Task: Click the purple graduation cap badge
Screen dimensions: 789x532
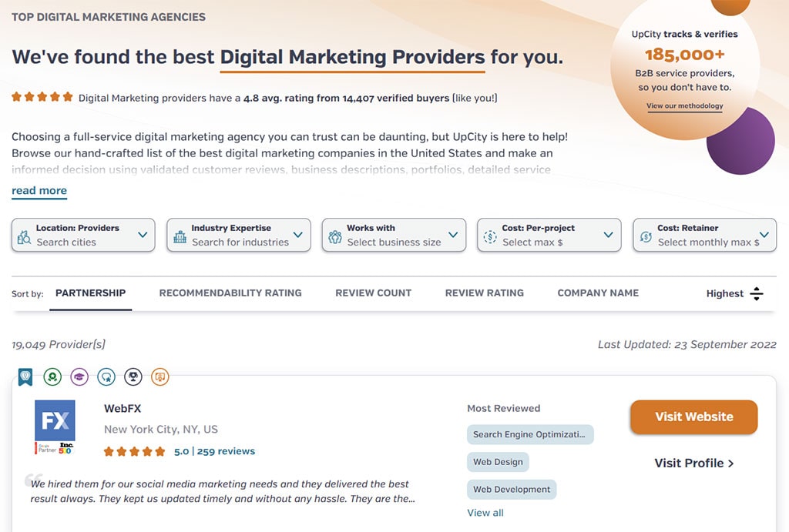Action: pyautogui.click(x=79, y=377)
